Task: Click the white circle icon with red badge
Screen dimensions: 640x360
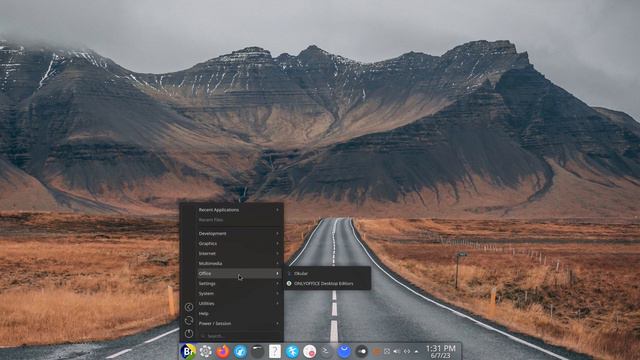Action: 309,351
